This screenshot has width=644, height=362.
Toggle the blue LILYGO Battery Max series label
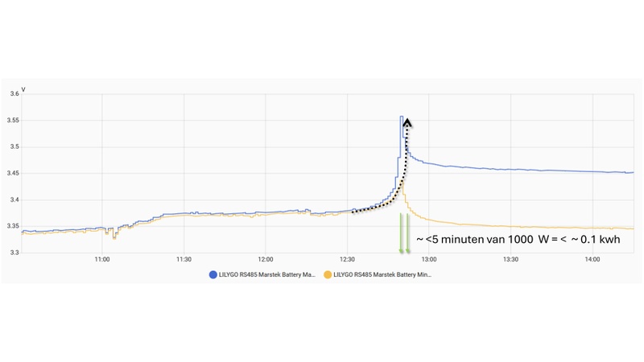(x=262, y=275)
